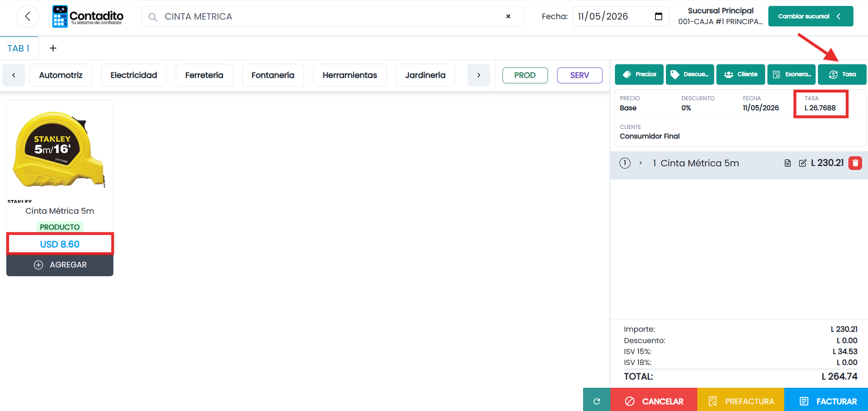Image resolution: width=868 pixels, height=411 pixels.
Task: Go back using the arrow button
Action: (x=27, y=16)
